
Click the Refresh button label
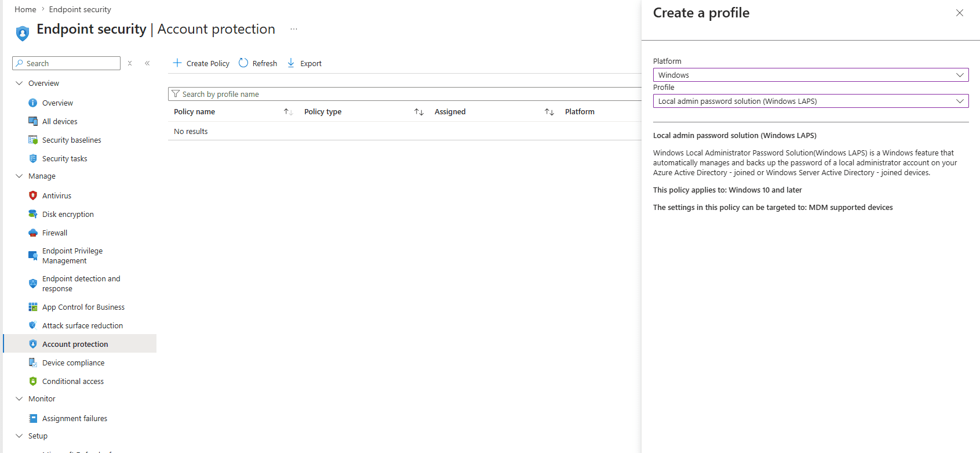pyautogui.click(x=265, y=63)
